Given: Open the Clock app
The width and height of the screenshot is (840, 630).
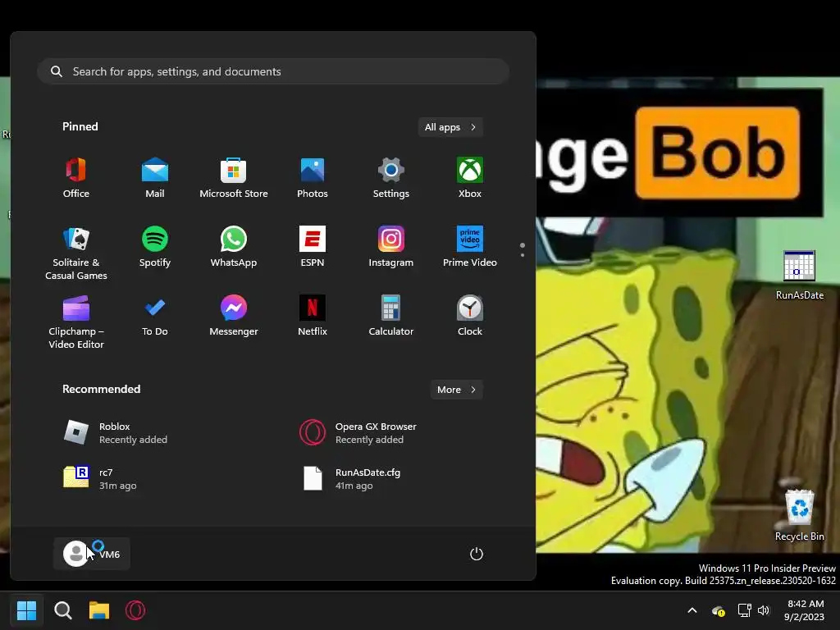Looking at the screenshot, I should click(470, 316).
